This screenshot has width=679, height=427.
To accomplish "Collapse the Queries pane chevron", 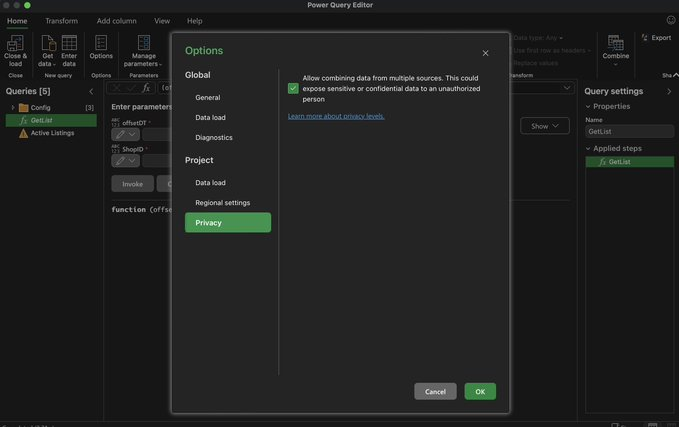I will click(x=91, y=91).
